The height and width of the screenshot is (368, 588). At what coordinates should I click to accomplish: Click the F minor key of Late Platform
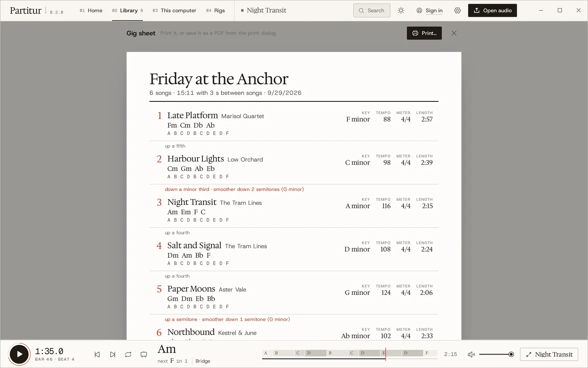[358, 119]
